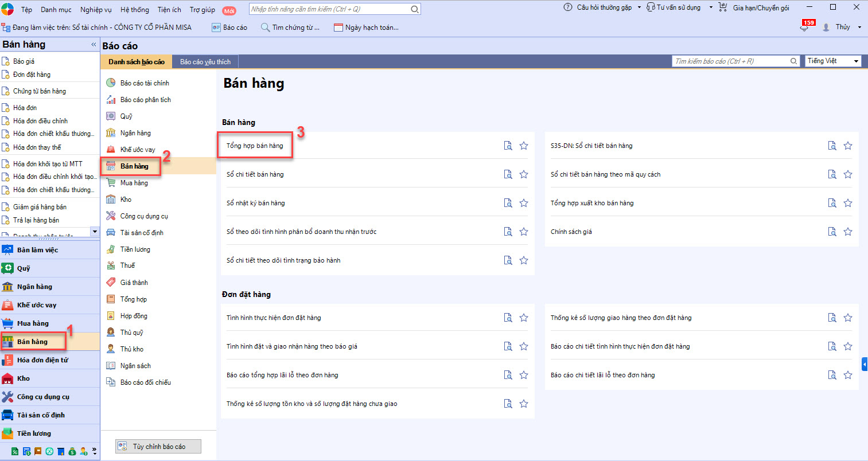Open the Nghiệp vụ menu
Screen dimensions: 868x461
point(96,10)
